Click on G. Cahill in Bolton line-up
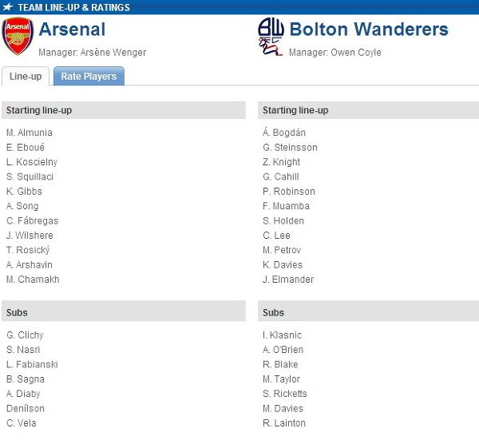 [281, 176]
